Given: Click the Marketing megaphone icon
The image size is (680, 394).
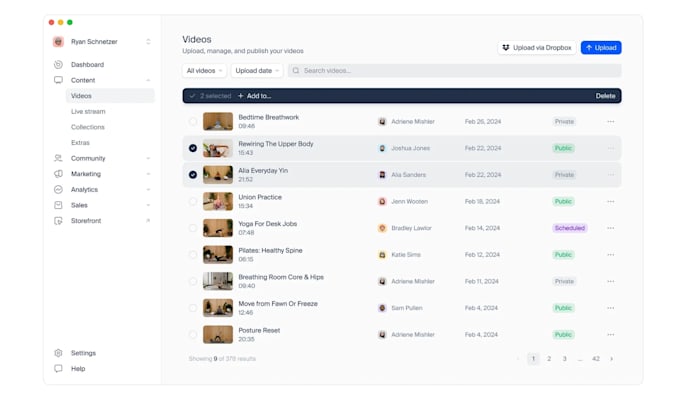Looking at the screenshot, I should click(58, 174).
